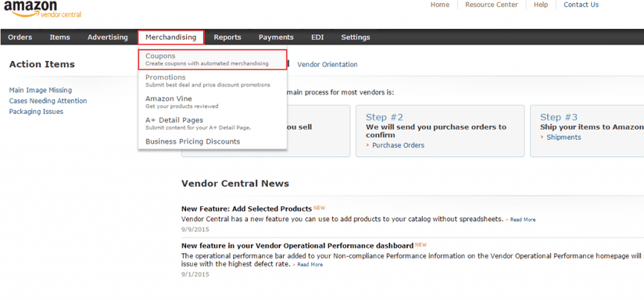
Task: Read More about Add Selected Products
Action: (523, 220)
